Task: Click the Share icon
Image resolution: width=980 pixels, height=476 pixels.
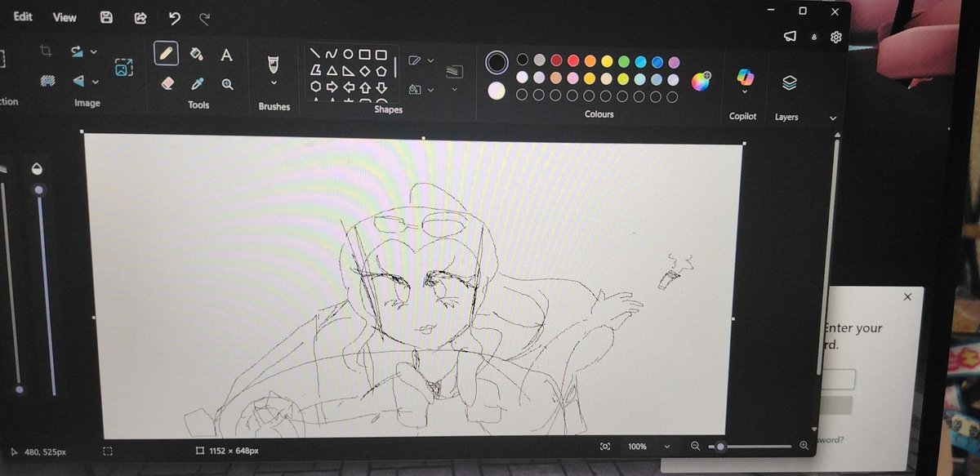Action: [140, 17]
